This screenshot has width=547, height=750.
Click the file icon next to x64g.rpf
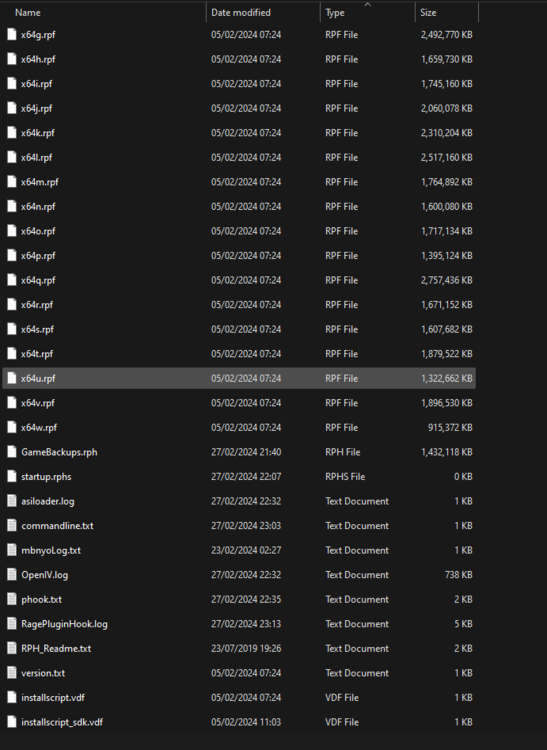point(12,34)
